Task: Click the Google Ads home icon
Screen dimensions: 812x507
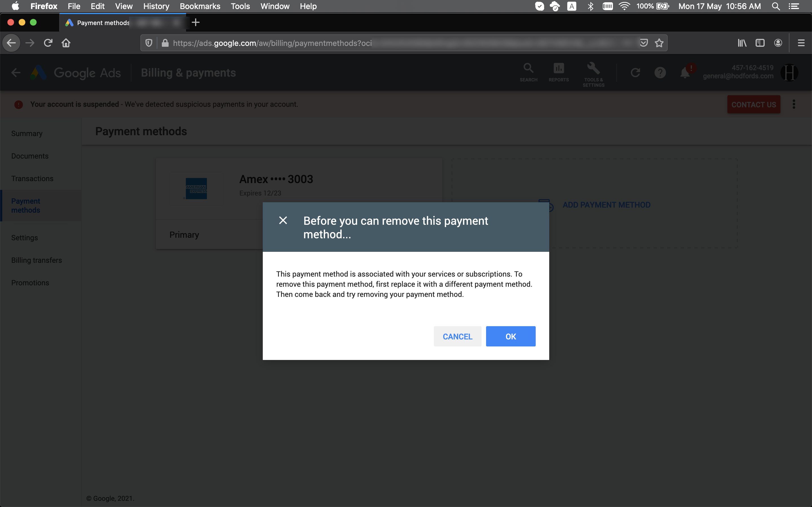Action: point(38,72)
